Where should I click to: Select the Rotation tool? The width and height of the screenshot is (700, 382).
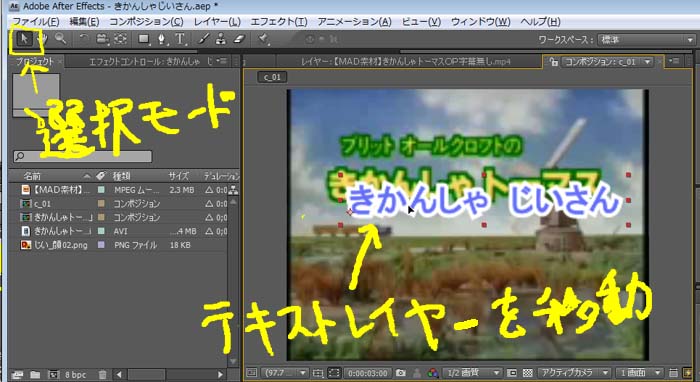83,39
